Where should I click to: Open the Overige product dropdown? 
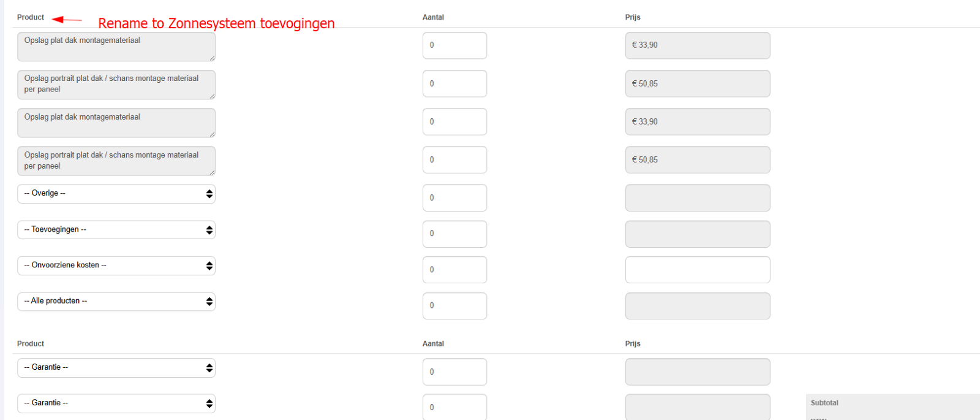tap(116, 194)
